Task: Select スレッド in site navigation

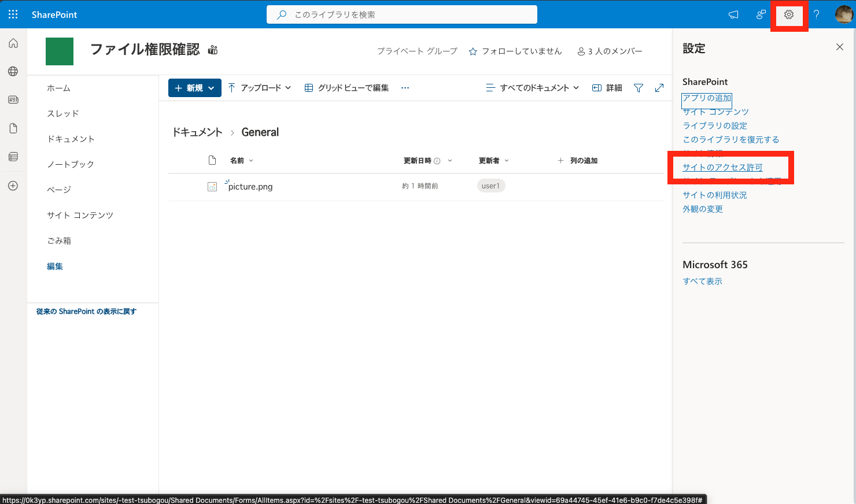Action: 62,113
